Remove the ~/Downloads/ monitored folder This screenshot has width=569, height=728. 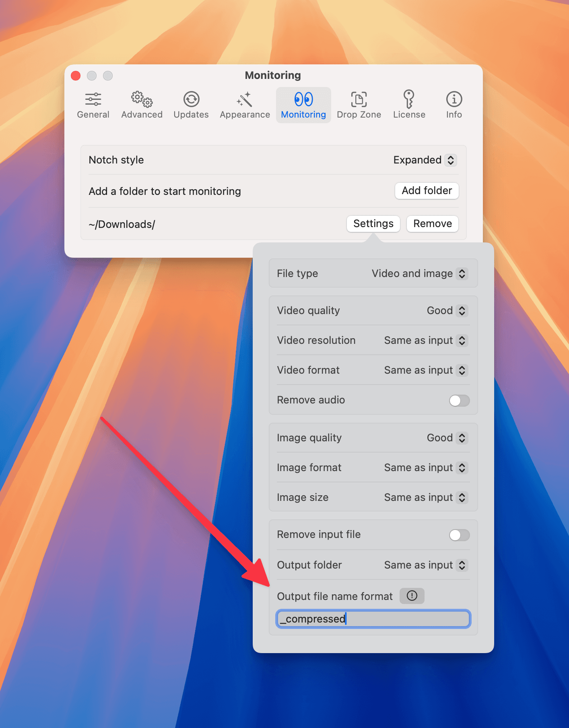433,223
